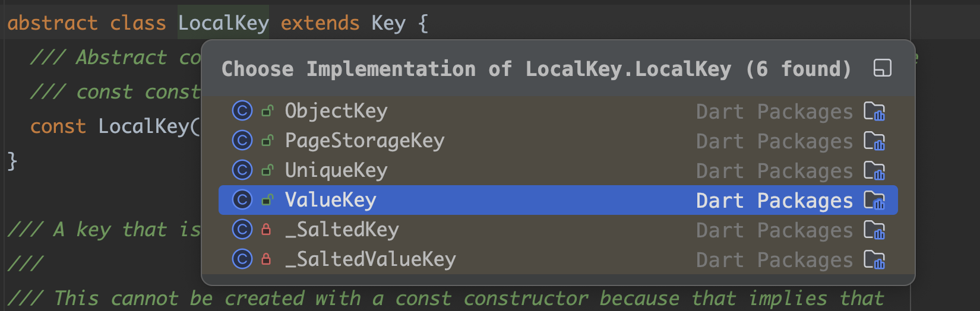Screen dimensions: 980x311
Task: Click the class icon beside ValueKey
Action: click(x=242, y=200)
